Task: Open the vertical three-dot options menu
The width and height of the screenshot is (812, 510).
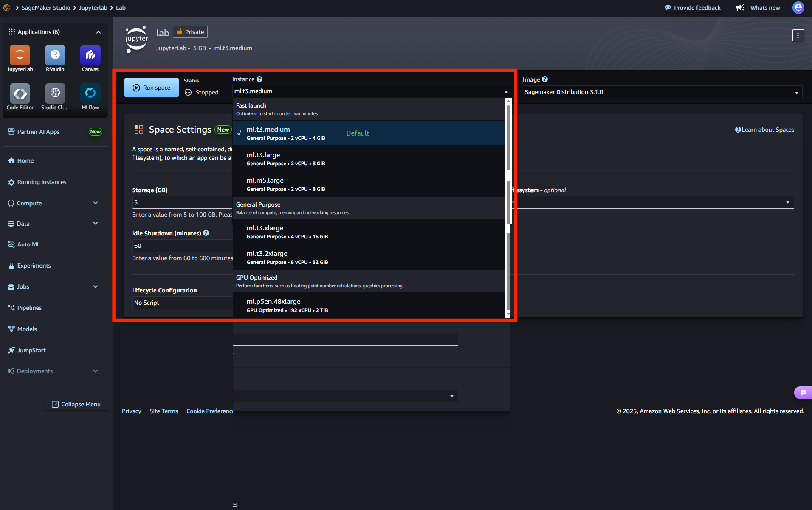Action: click(x=798, y=36)
